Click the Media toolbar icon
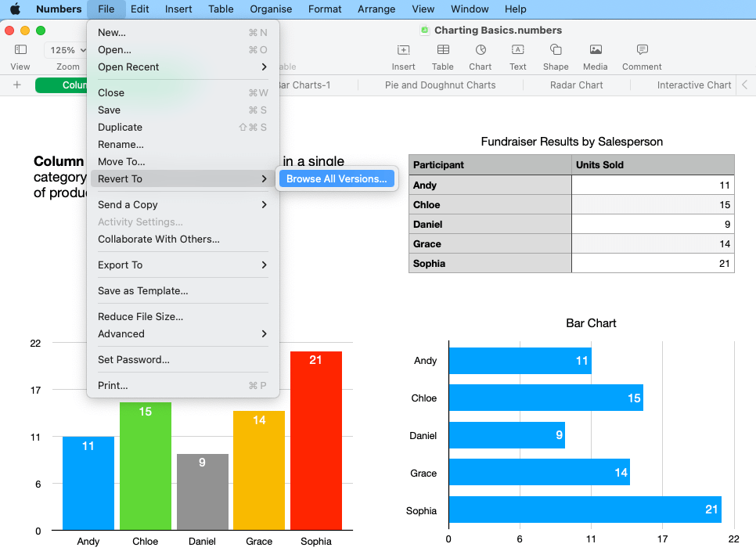The width and height of the screenshot is (756, 551). point(595,50)
